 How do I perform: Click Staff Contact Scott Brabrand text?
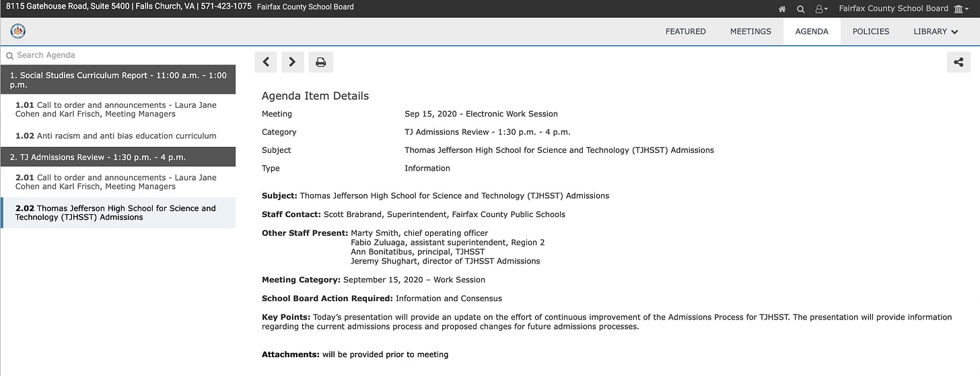click(x=413, y=214)
